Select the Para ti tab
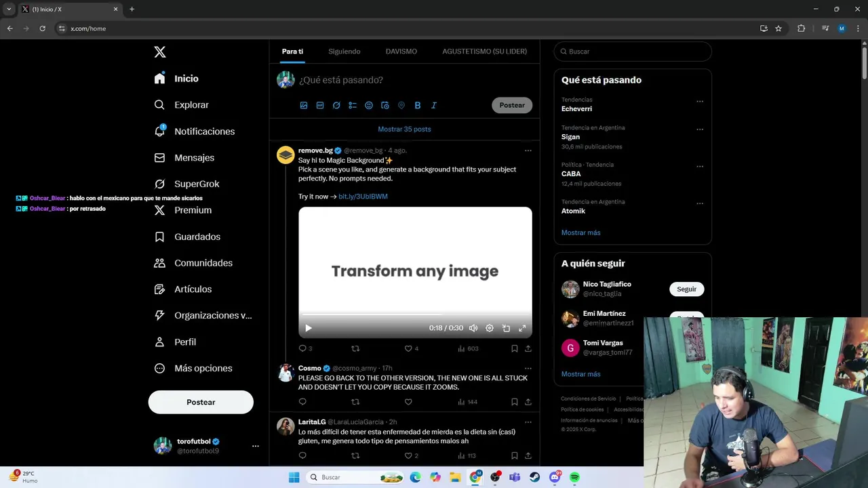The image size is (868, 488). tap(292, 52)
